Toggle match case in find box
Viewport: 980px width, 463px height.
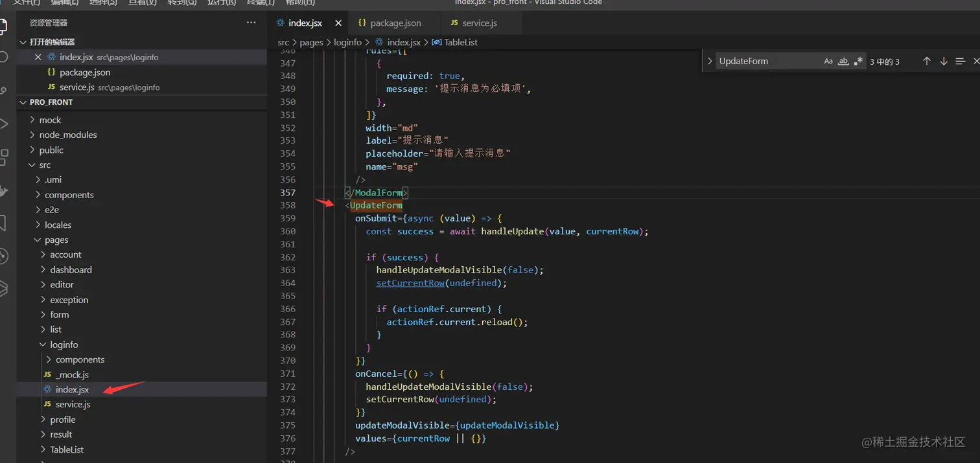(828, 61)
